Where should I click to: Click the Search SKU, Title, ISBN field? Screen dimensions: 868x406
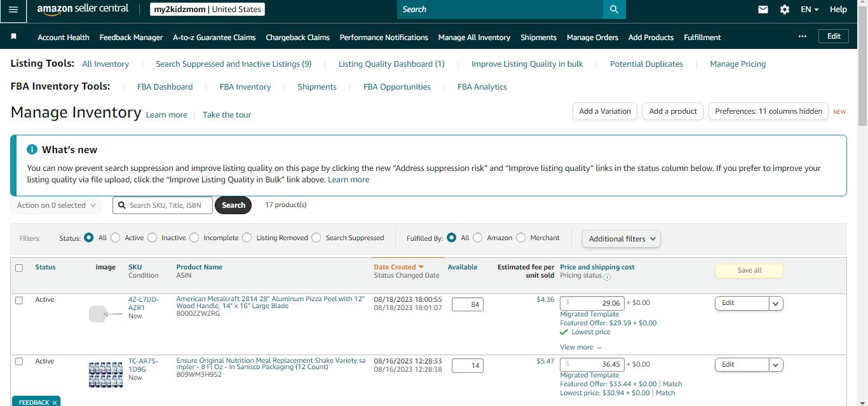point(163,205)
